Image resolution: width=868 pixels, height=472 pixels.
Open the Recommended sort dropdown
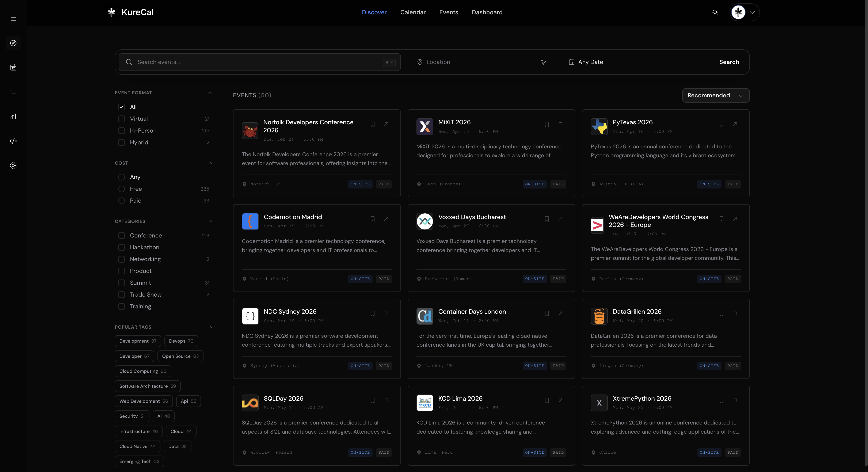tap(716, 95)
